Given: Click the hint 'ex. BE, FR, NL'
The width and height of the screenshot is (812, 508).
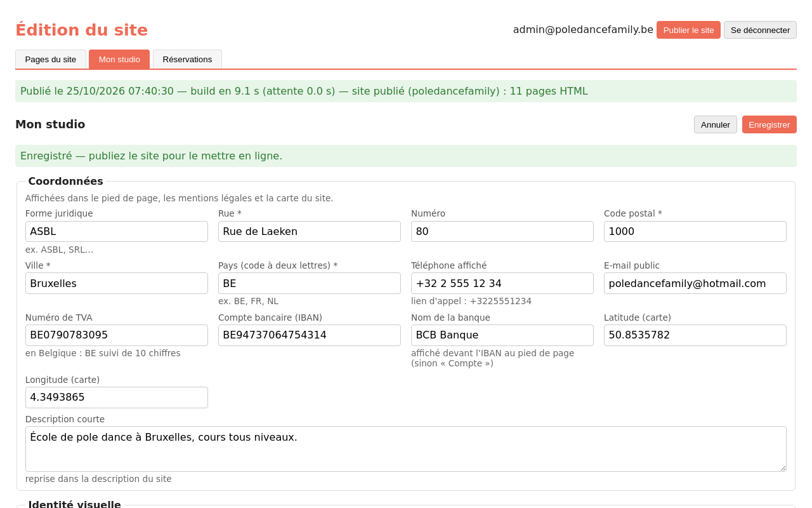Looking at the screenshot, I should 248,301.
